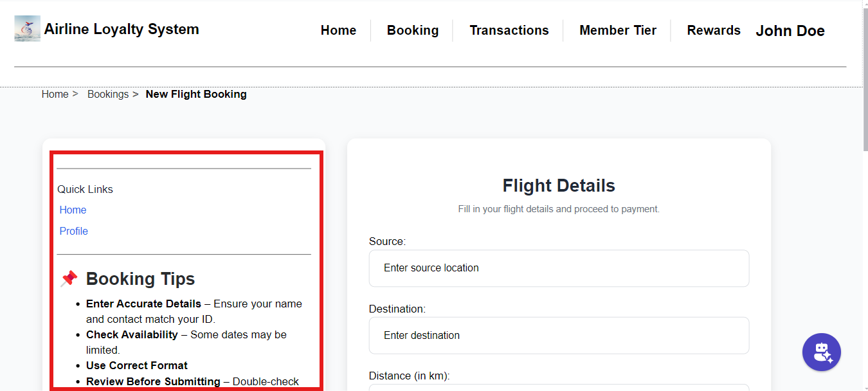Go to Bookings via the breadcrumb
868x391 pixels.
tap(108, 94)
